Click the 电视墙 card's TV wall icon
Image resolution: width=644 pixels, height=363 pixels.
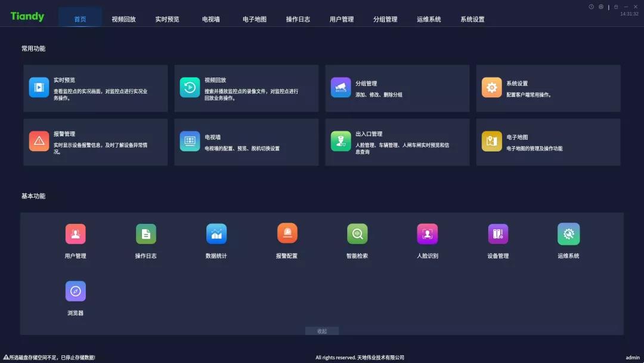(190, 141)
